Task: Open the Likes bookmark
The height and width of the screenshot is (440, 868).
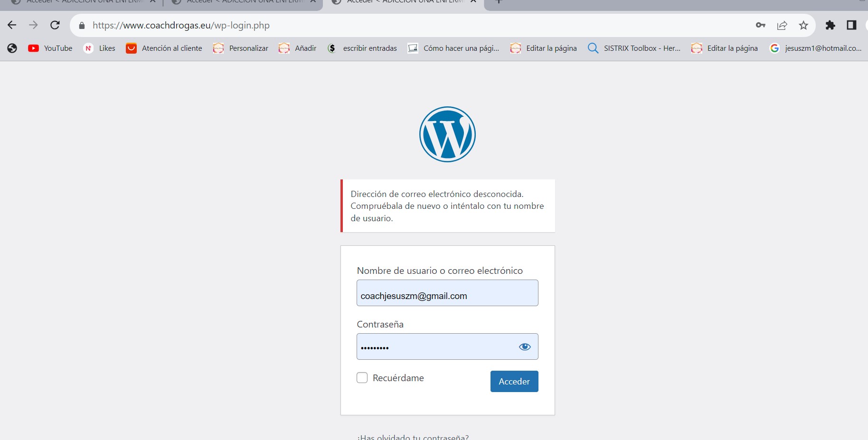Action: tap(99, 48)
